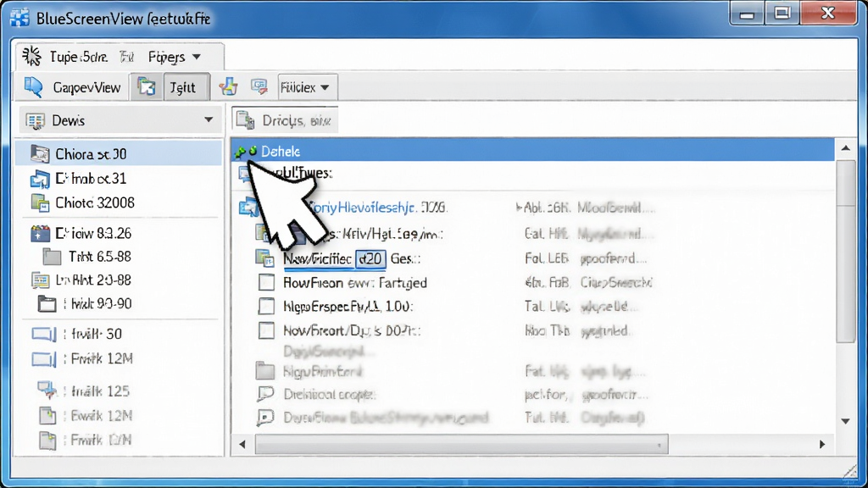Click the icon beside 20-88 sidebar row
The image size is (868, 488).
point(40,280)
